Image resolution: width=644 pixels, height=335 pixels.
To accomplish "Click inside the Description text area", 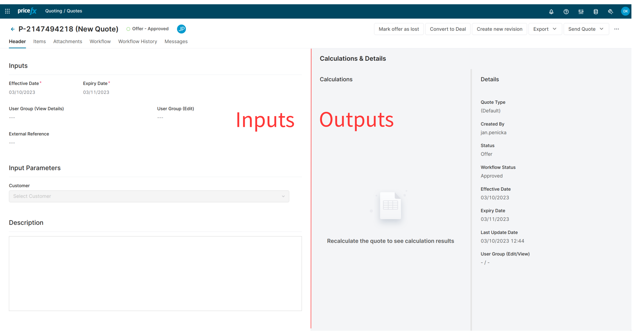I will coord(155,273).
